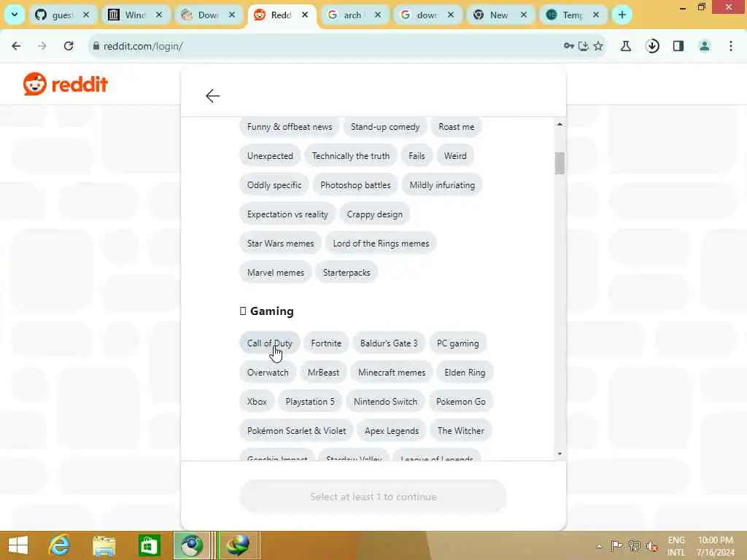Select the Overwatch interest
The image size is (747, 560).
click(268, 373)
